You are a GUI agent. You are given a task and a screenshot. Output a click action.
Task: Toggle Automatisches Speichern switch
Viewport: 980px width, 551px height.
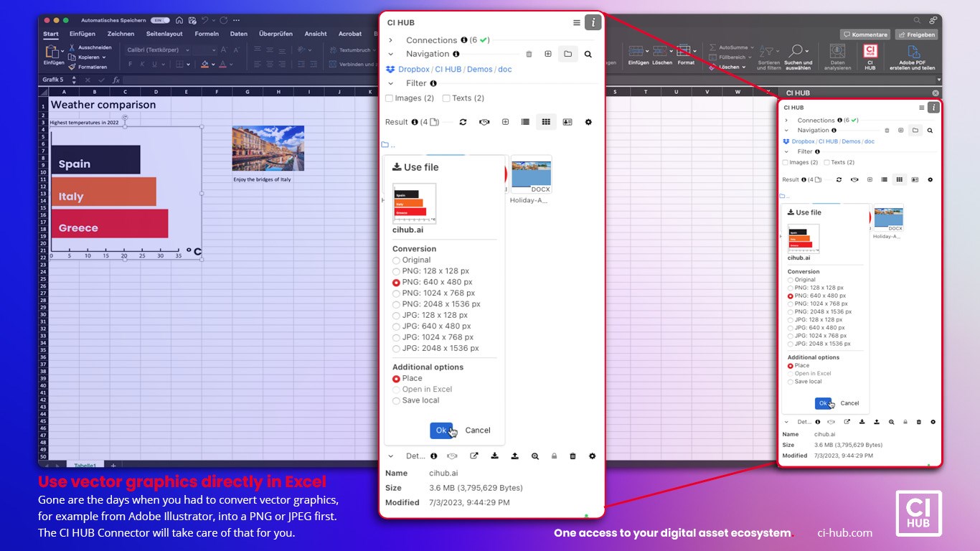tap(160, 20)
